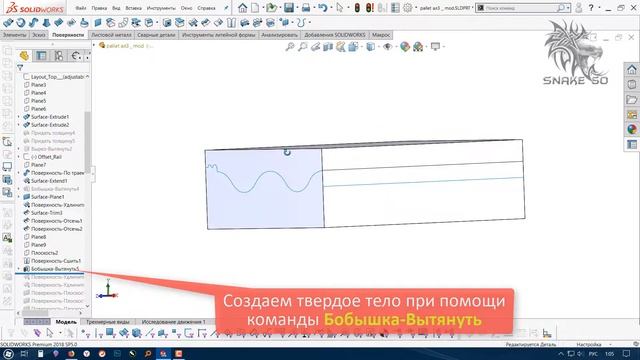The width and height of the screenshot is (640, 360).
Task: Open the Файл menu
Action: pyautogui.click(x=81, y=8)
